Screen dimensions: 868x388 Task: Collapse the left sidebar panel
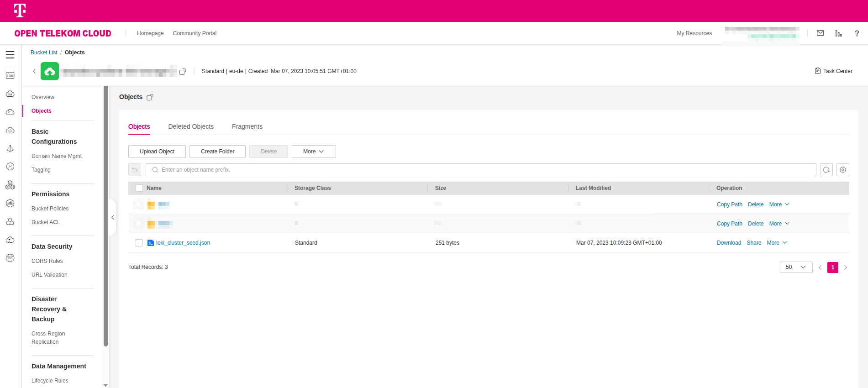(113, 217)
